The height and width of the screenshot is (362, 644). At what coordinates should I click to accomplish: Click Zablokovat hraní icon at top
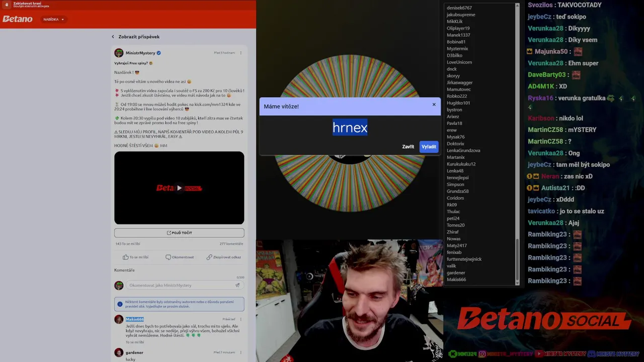pos(7,5)
